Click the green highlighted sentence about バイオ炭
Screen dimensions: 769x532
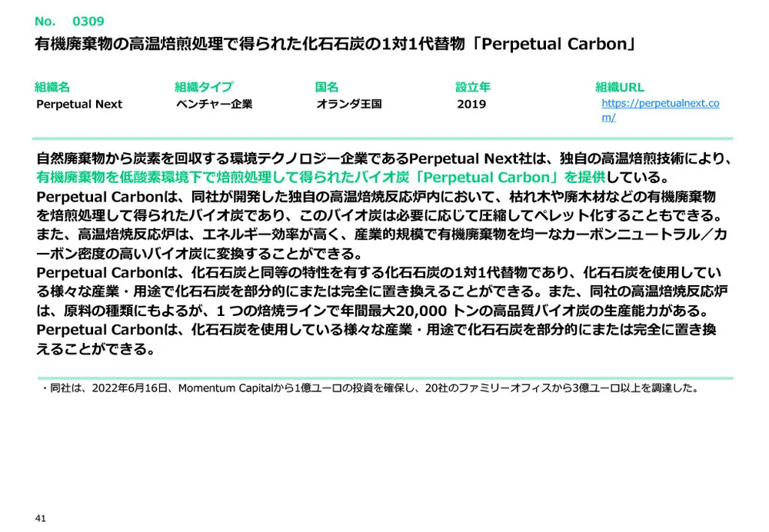pos(321,177)
